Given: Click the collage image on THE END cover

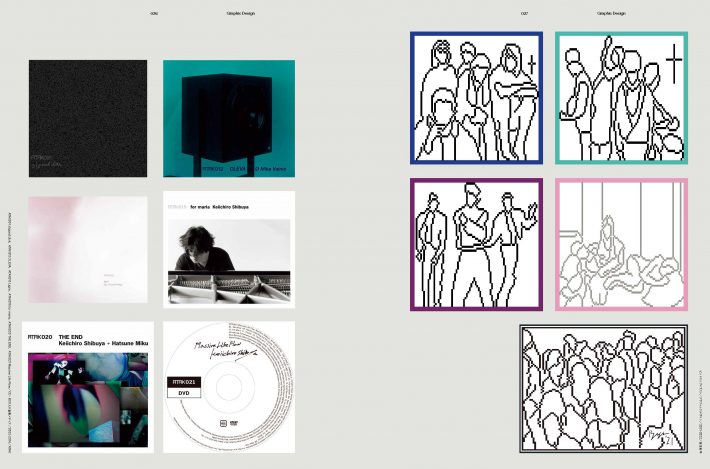Looking at the screenshot, I should pyautogui.click(x=88, y=400).
